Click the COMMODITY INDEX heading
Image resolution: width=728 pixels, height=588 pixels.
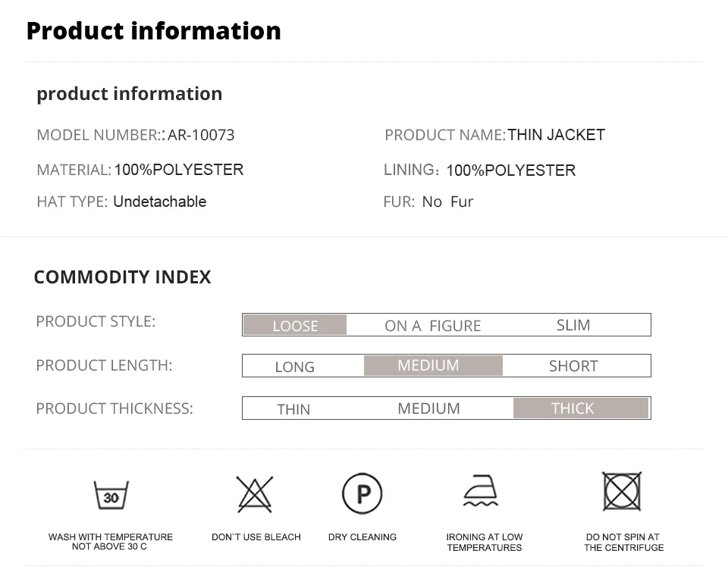point(123,277)
